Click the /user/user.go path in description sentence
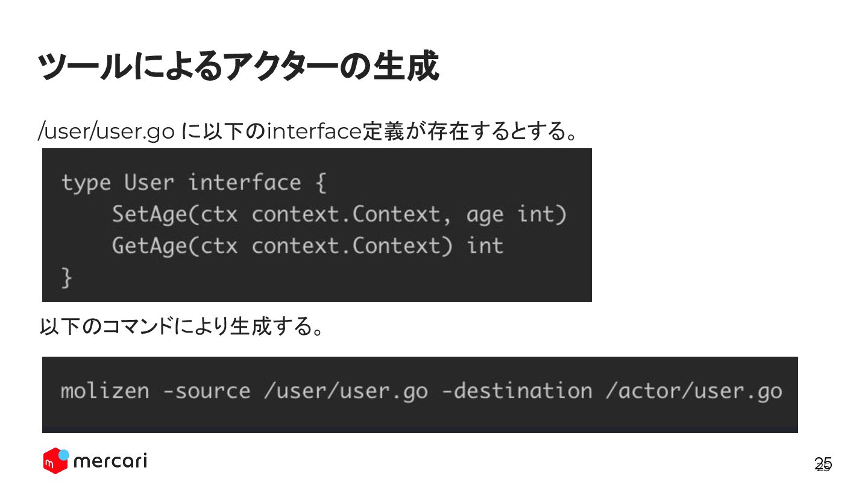Image resolution: width=868 pixels, height=488 pixels. (106, 131)
